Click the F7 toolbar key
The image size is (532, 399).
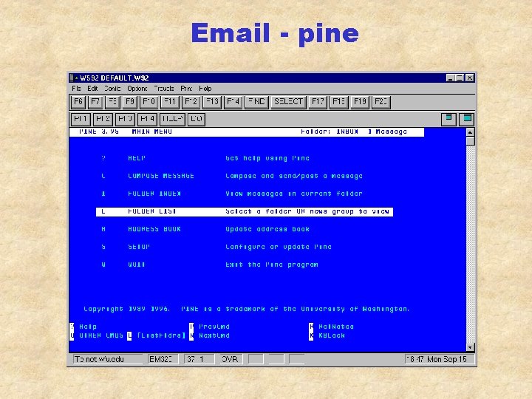point(95,102)
